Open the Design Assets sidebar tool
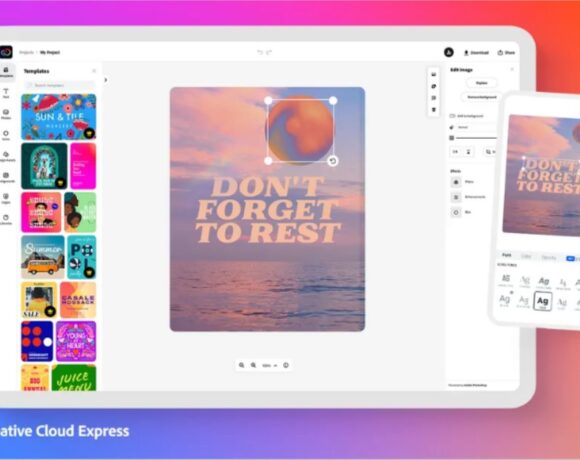The width and height of the screenshot is (580, 460). [7, 156]
